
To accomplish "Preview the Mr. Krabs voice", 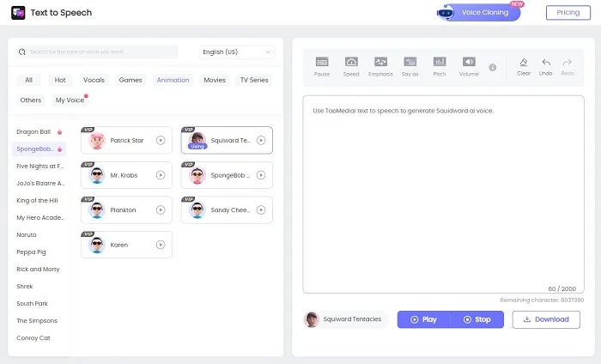I will (161, 175).
